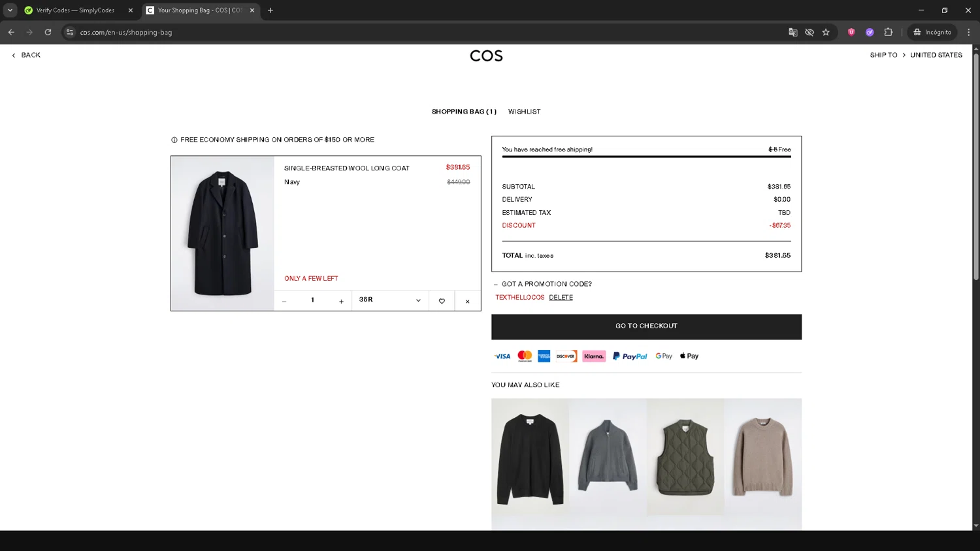Viewport: 980px width, 551px height.
Task: Increase the quantity with the plus button
Action: click(341, 301)
